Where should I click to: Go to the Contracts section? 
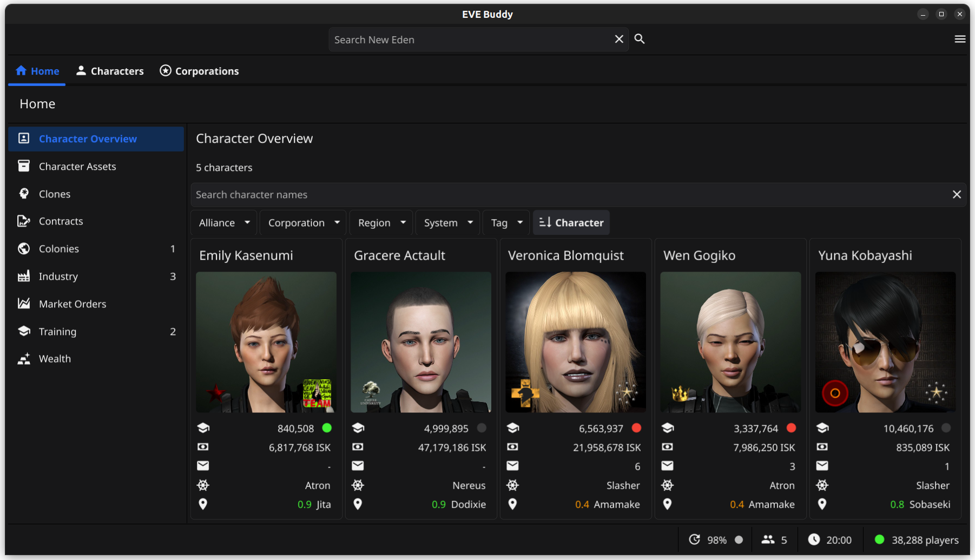click(61, 221)
